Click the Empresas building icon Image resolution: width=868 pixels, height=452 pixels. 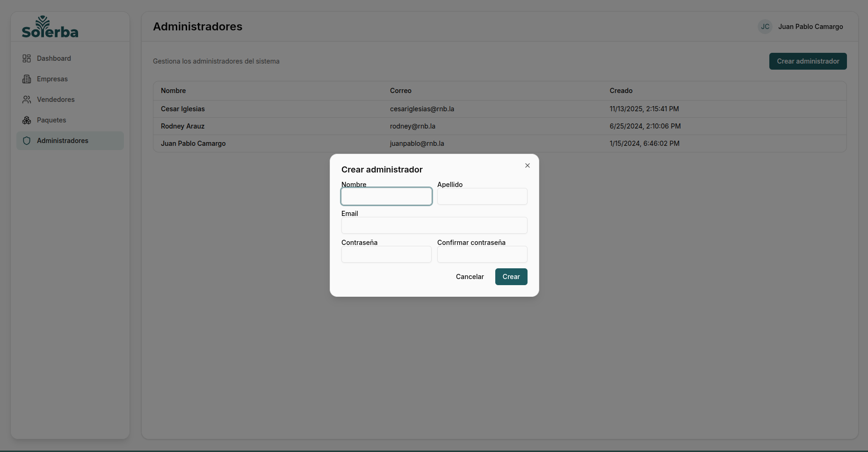click(27, 79)
